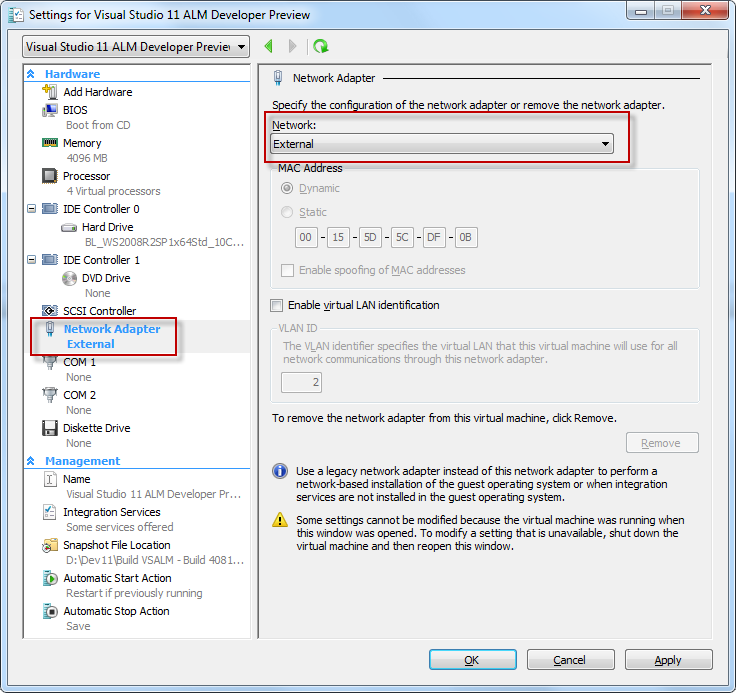This screenshot has height=693, width=736.
Task: Click the gray forward navigation arrow
Action: click(x=292, y=46)
